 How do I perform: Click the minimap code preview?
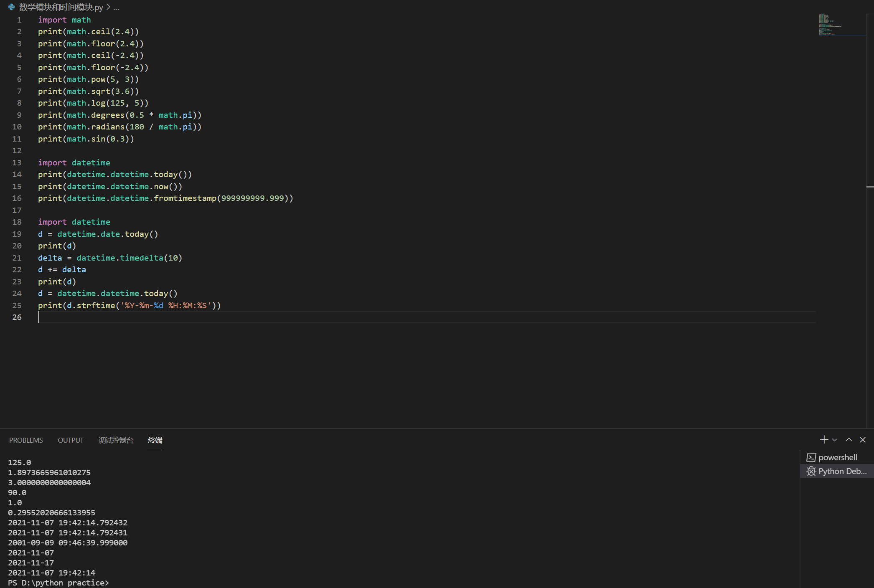click(831, 24)
